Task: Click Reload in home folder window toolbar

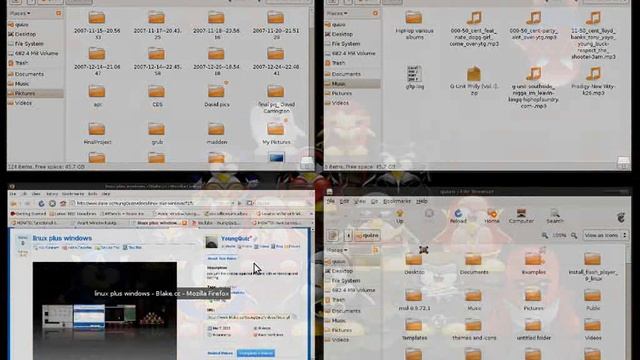Action: point(458,216)
